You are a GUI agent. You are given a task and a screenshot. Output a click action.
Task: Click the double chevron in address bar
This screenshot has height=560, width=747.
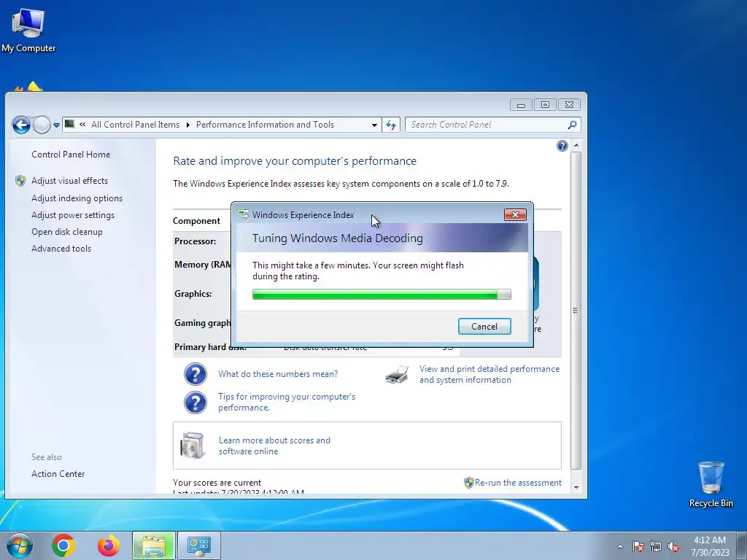pyautogui.click(x=82, y=125)
